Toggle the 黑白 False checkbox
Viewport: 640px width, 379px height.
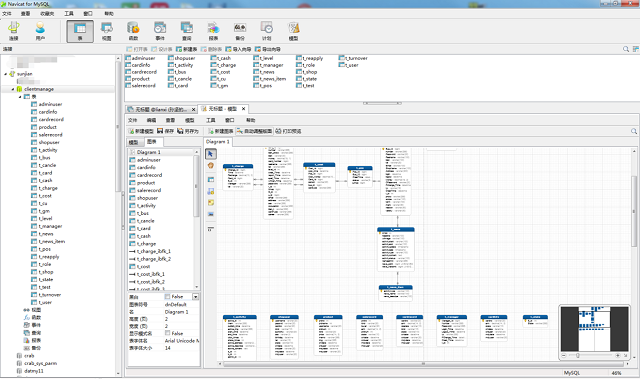167,297
